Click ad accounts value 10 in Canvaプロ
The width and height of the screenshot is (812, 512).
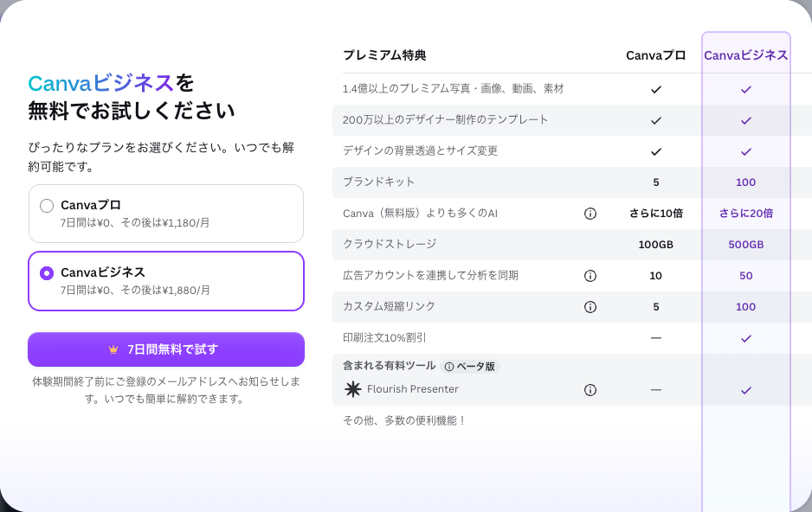pos(655,276)
